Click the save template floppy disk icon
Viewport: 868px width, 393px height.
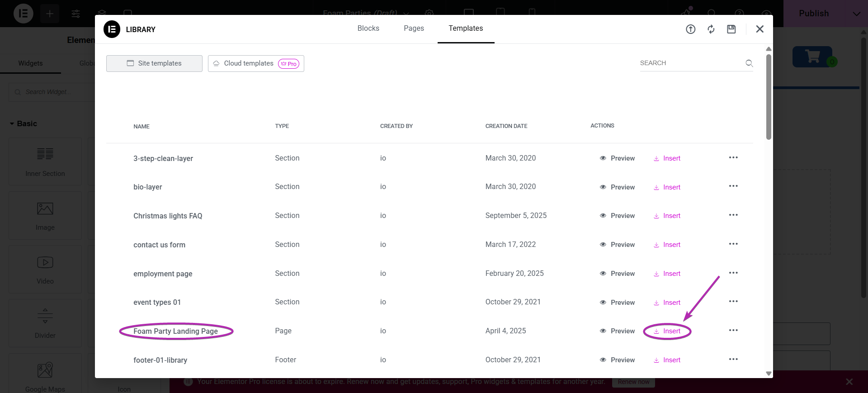point(731,29)
